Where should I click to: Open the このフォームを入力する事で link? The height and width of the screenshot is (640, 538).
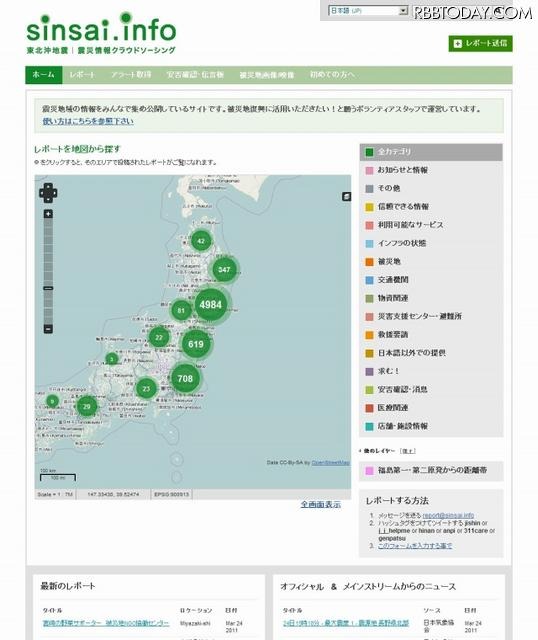[415, 546]
